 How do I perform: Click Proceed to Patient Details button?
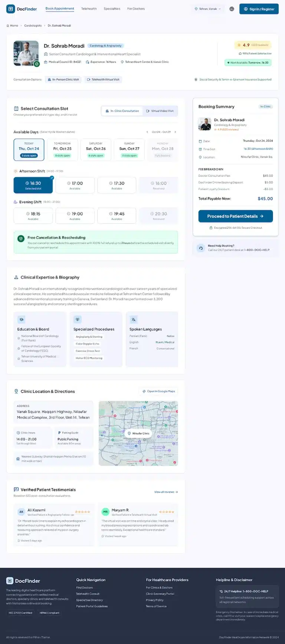236,216
